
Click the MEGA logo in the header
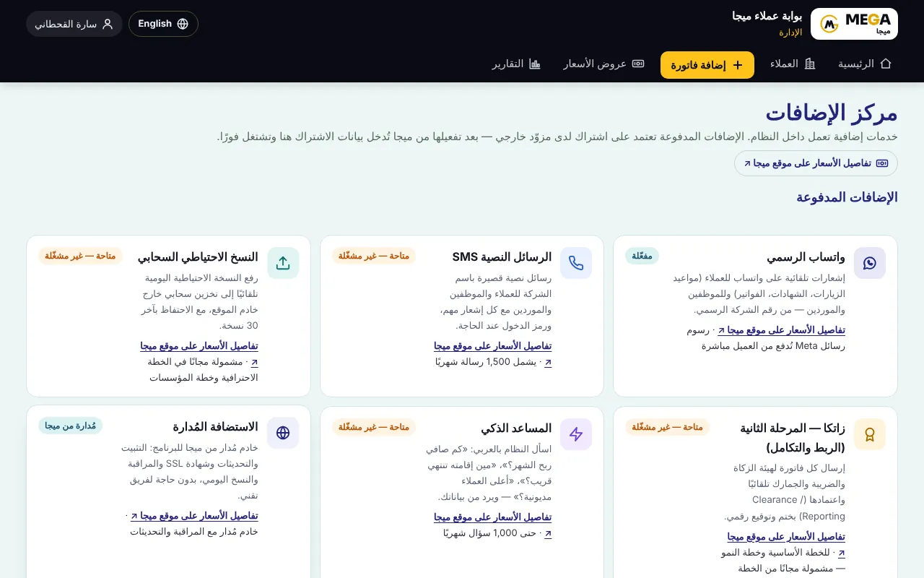point(854,24)
